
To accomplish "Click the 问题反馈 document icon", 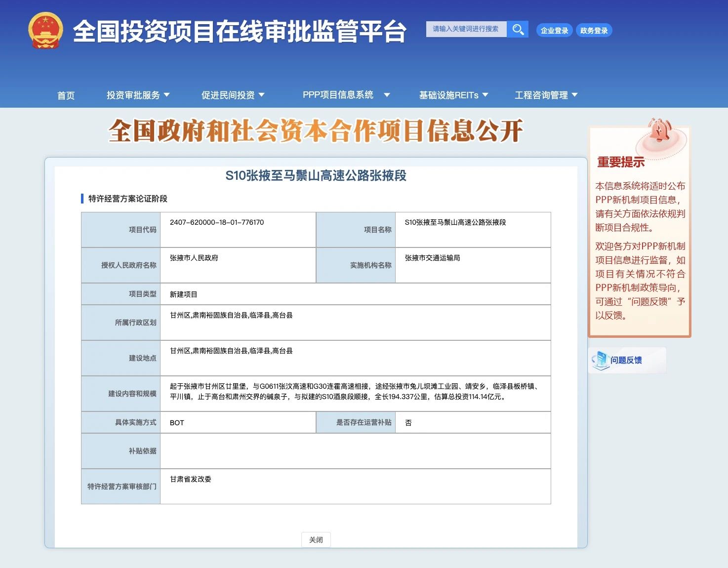I will (x=601, y=360).
